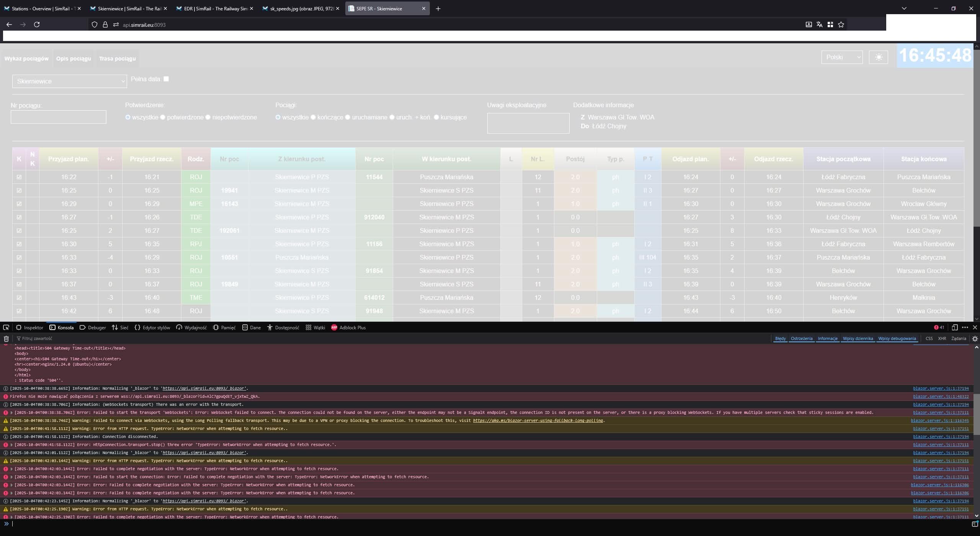Open the Polski language dropdown

point(842,57)
